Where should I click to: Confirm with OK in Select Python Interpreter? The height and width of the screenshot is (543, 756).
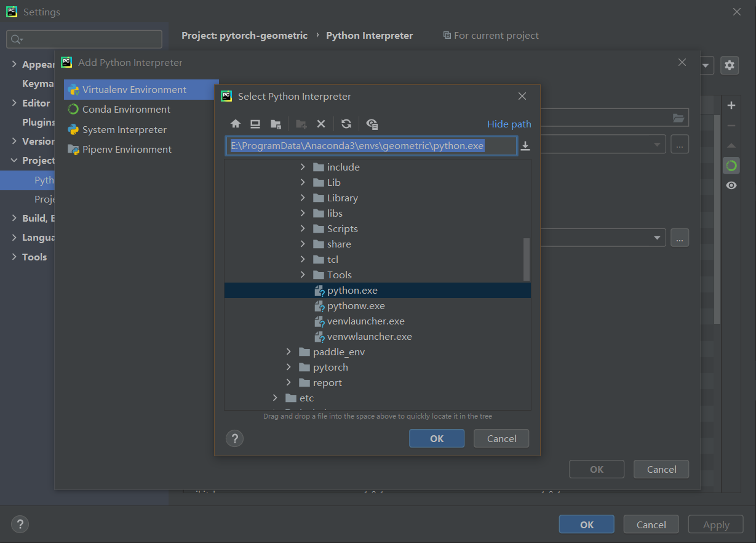tap(437, 438)
